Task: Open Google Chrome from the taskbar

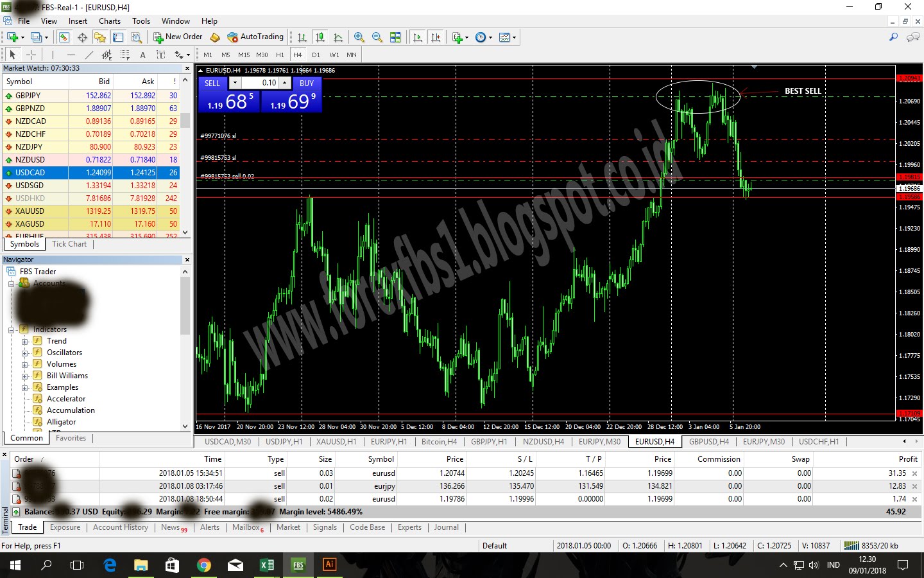Action: click(204, 565)
